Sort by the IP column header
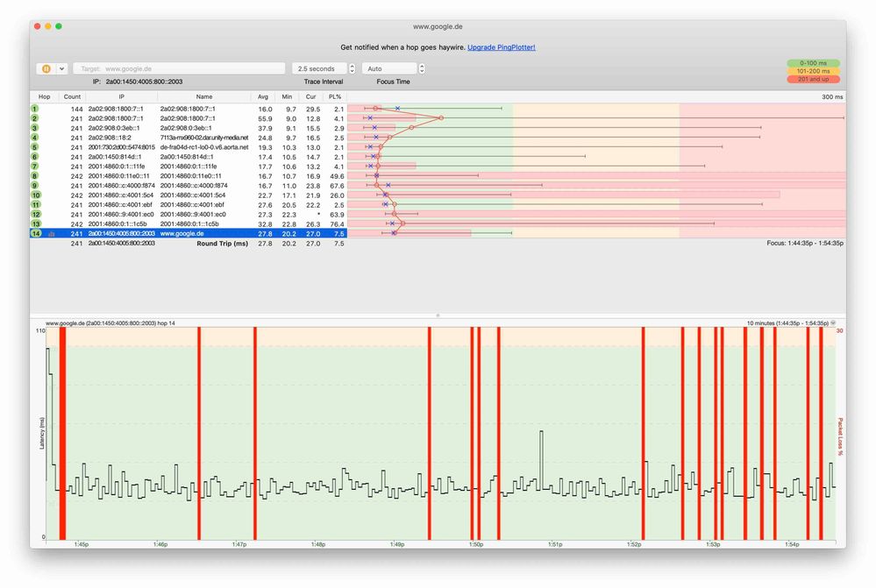This screenshot has width=876, height=588. (x=121, y=96)
